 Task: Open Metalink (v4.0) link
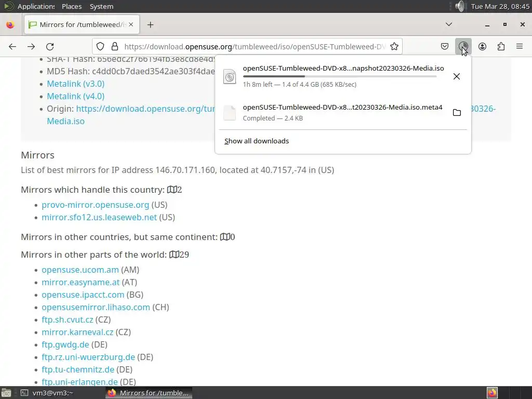pos(76,96)
